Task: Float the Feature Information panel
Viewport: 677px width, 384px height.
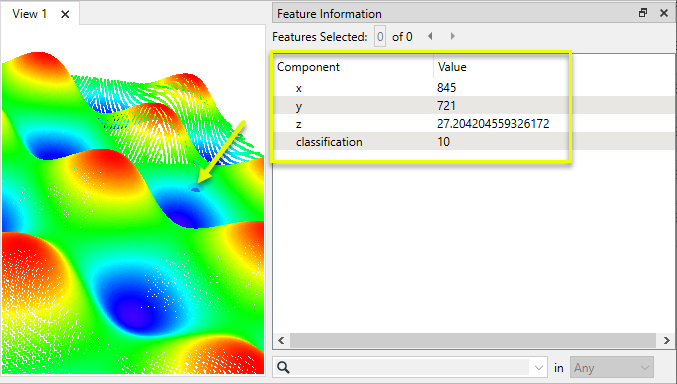Action: (x=643, y=13)
